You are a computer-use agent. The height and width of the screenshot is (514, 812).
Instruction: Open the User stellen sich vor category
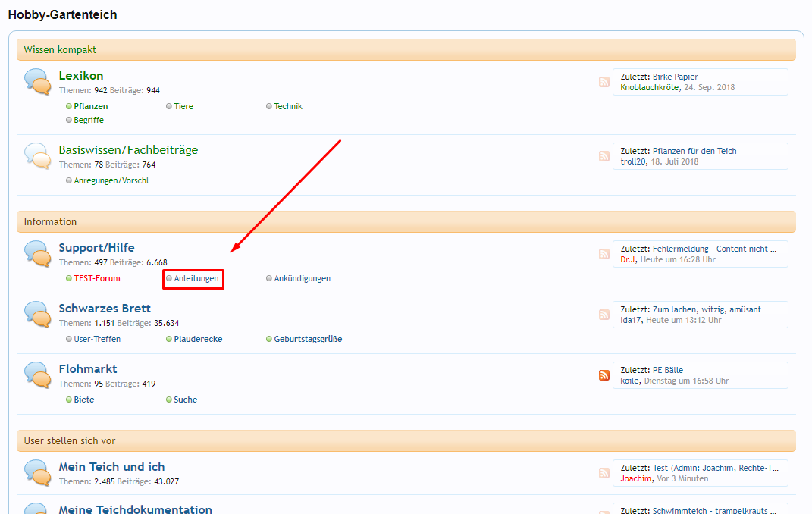click(x=70, y=441)
